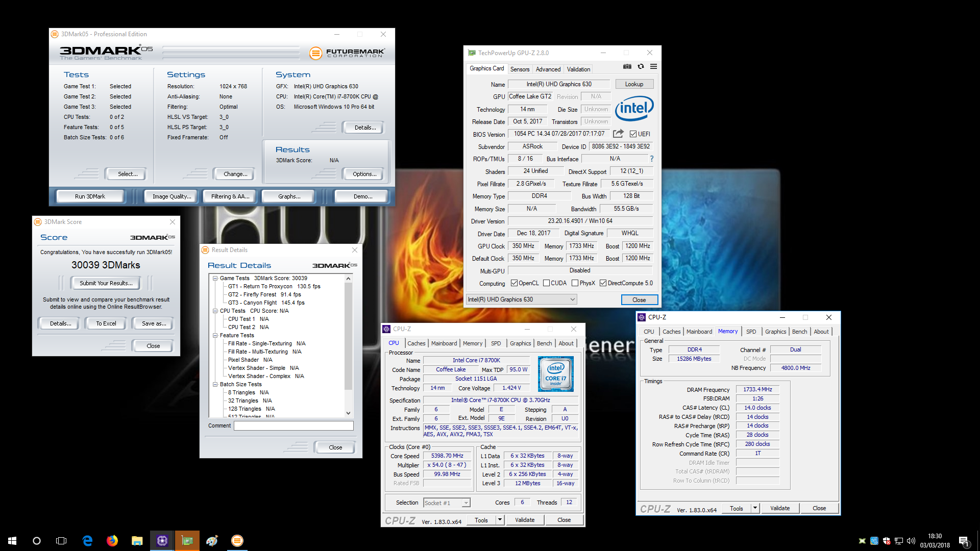Open Paint from the taskbar
Screen dimensions: 980x551
(212, 541)
